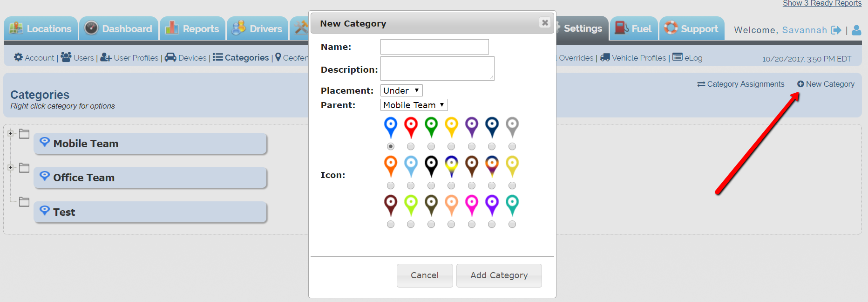Open the Fuel tab
Screen dimensions: 868x302
click(634, 28)
